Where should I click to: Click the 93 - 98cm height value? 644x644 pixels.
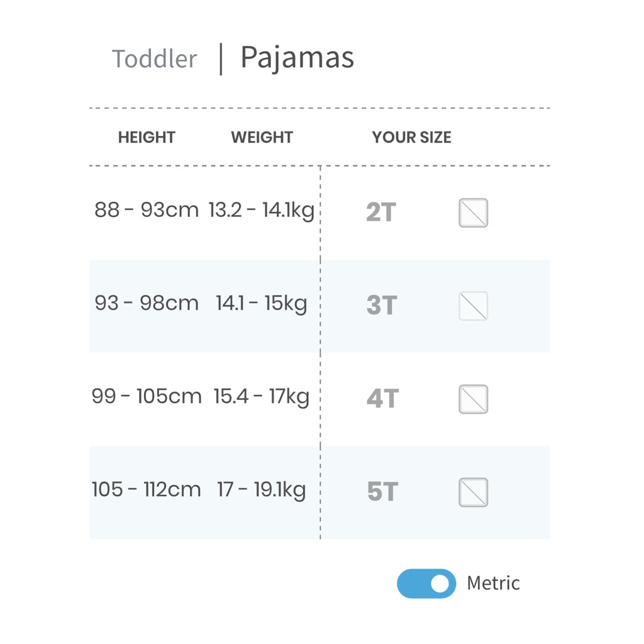click(147, 303)
